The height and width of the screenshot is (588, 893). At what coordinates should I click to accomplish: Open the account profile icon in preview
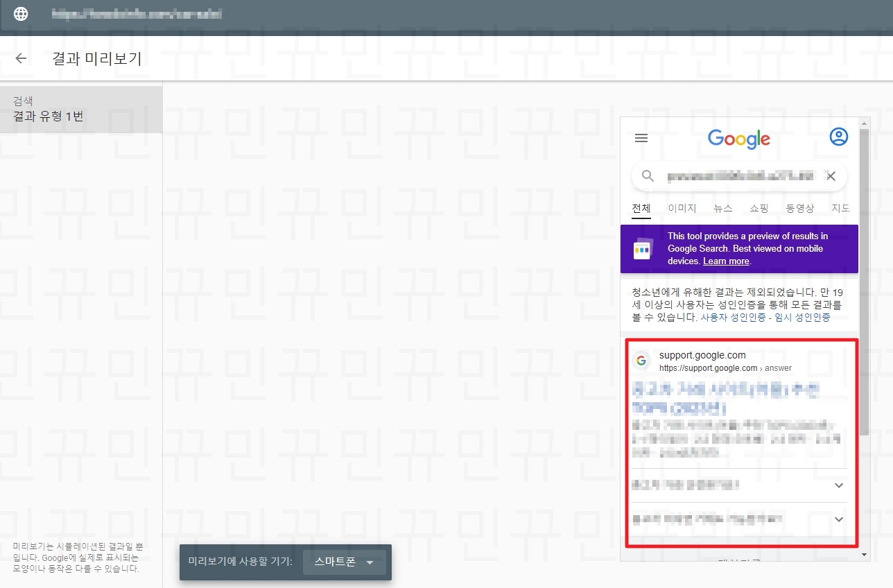pos(839,137)
